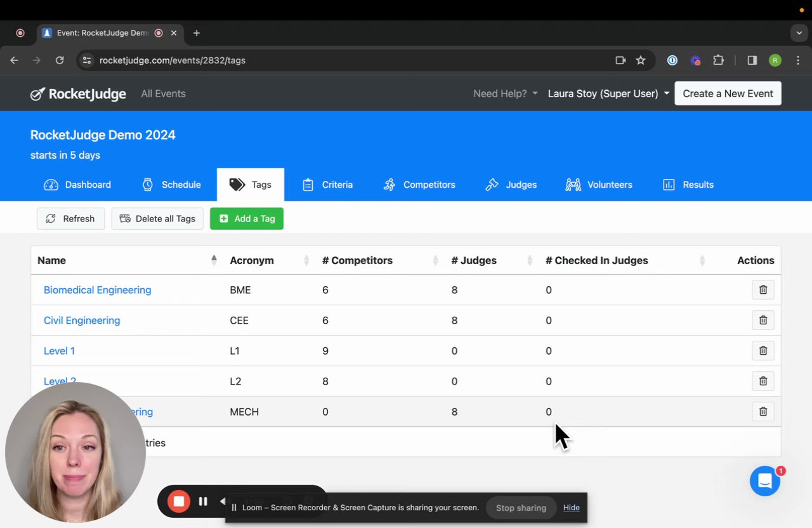Click the BME acronym cell
The width and height of the screenshot is (812, 528).
(x=240, y=290)
